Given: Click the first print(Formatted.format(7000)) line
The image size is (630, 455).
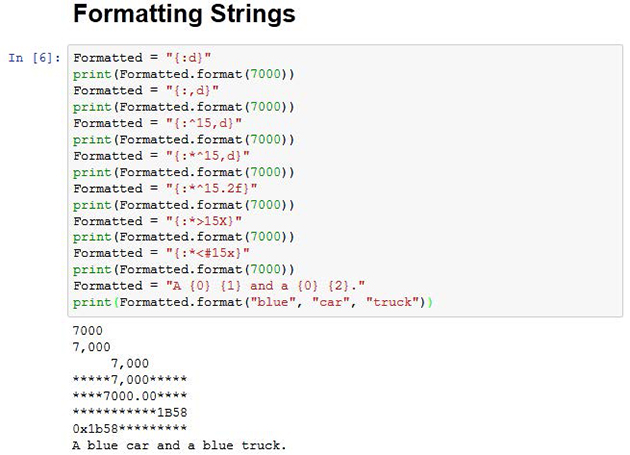Looking at the screenshot, I should (x=183, y=74).
